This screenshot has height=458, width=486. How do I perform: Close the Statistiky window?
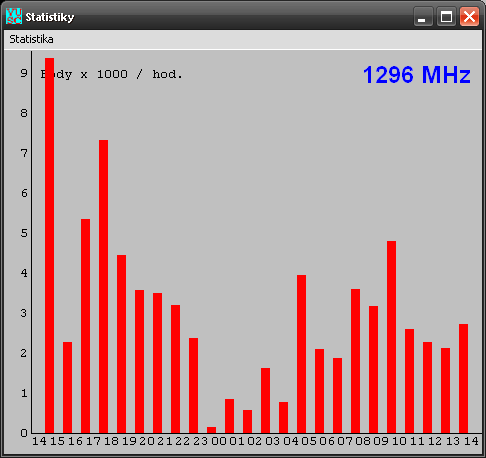(x=469, y=16)
